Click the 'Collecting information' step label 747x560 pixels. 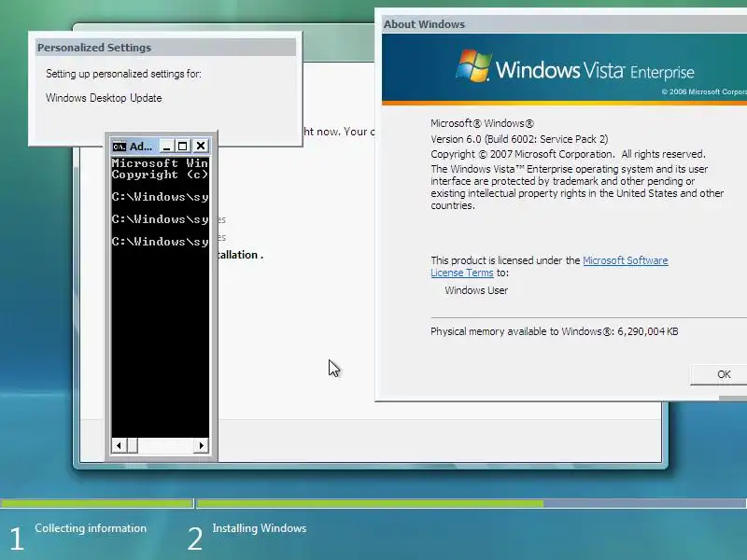pyautogui.click(x=91, y=528)
